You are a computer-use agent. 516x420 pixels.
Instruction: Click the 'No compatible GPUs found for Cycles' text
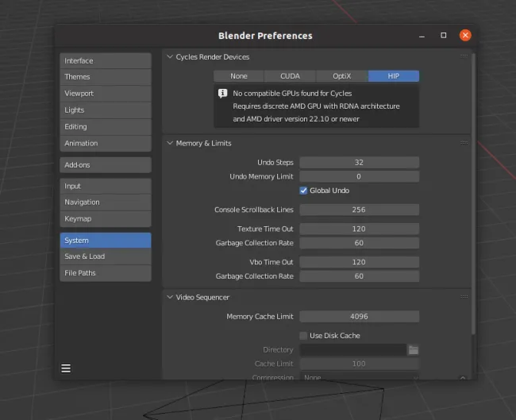click(x=292, y=94)
